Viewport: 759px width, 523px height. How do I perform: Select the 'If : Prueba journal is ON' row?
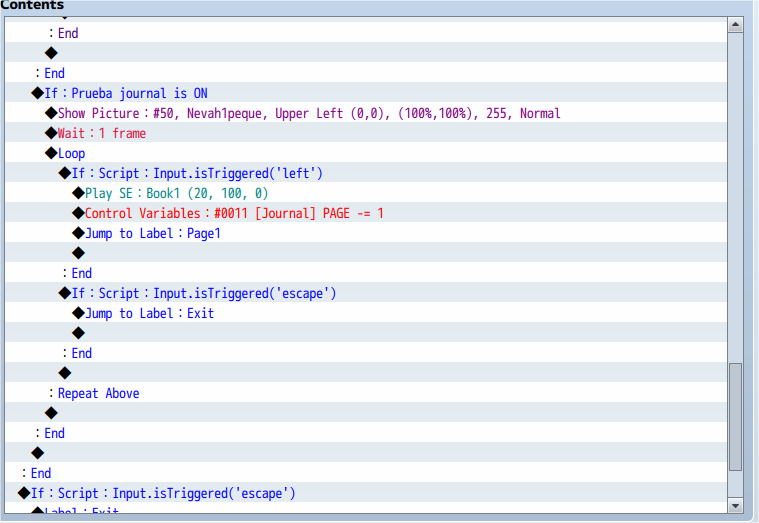point(365,92)
